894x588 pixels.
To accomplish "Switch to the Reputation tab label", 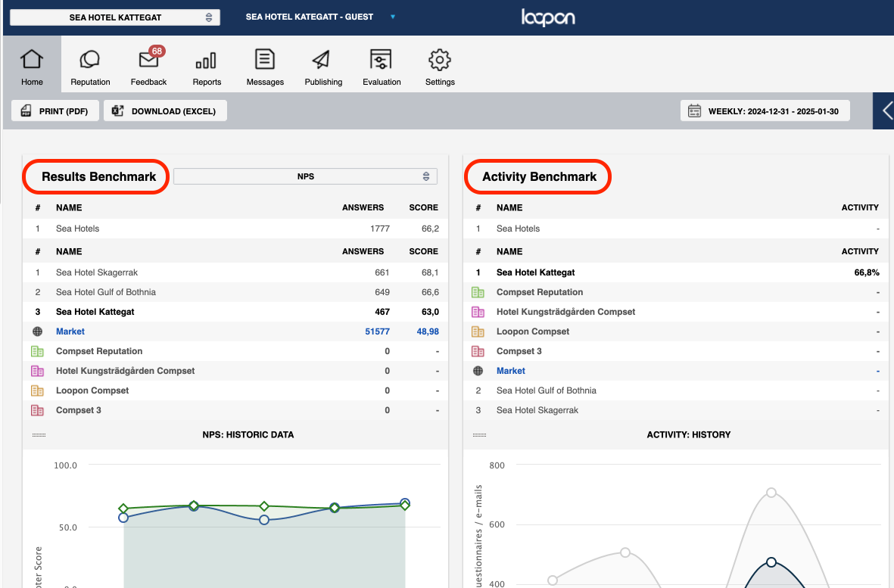I will (90, 82).
